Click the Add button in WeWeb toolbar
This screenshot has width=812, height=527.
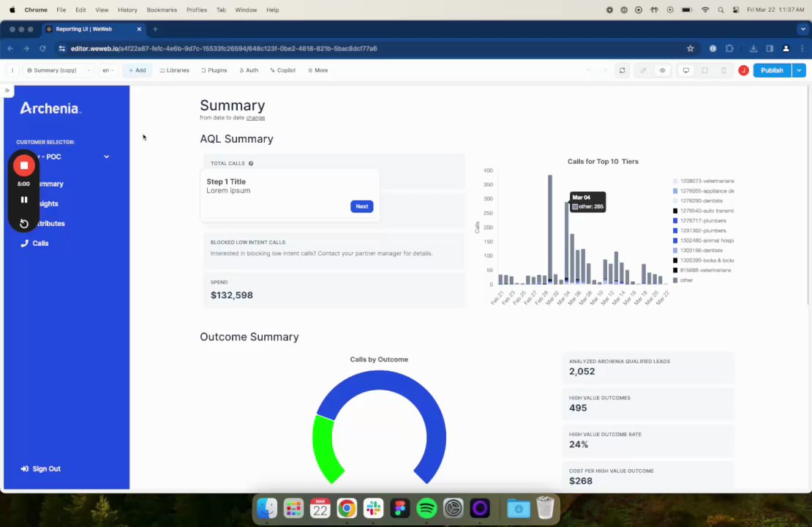point(138,70)
